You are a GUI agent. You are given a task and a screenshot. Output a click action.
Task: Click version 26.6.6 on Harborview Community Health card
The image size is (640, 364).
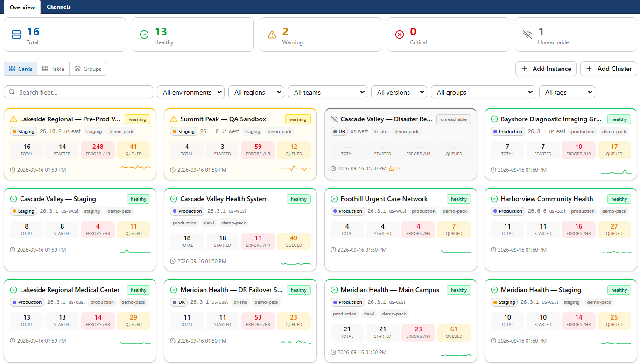click(x=537, y=211)
